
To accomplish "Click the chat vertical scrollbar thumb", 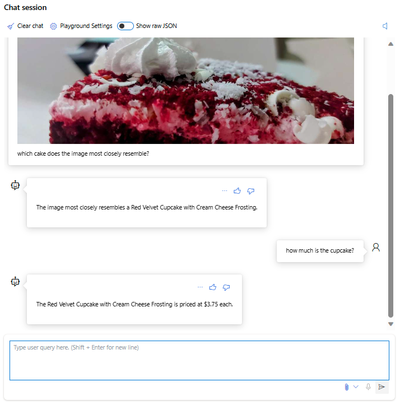I will tap(391, 206).
